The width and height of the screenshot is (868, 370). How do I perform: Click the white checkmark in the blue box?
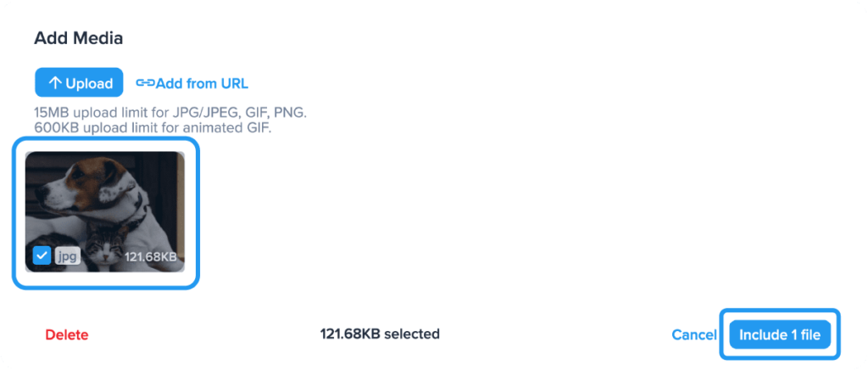pyautogui.click(x=41, y=255)
